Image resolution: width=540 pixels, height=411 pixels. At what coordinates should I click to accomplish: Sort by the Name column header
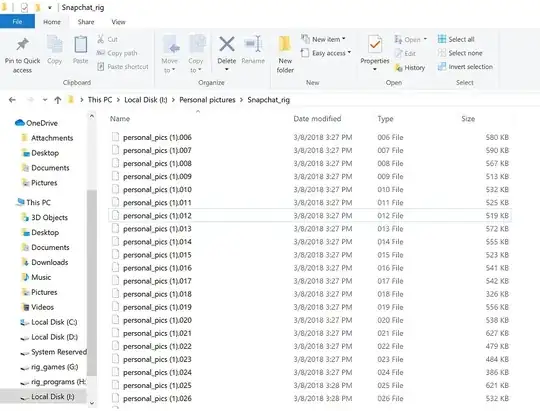[x=120, y=119]
